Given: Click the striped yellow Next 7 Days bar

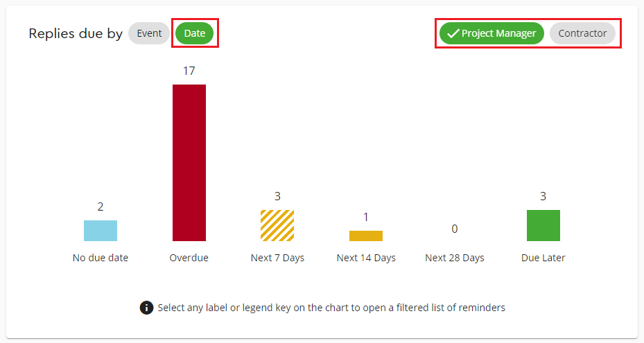Looking at the screenshot, I should [277, 225].
